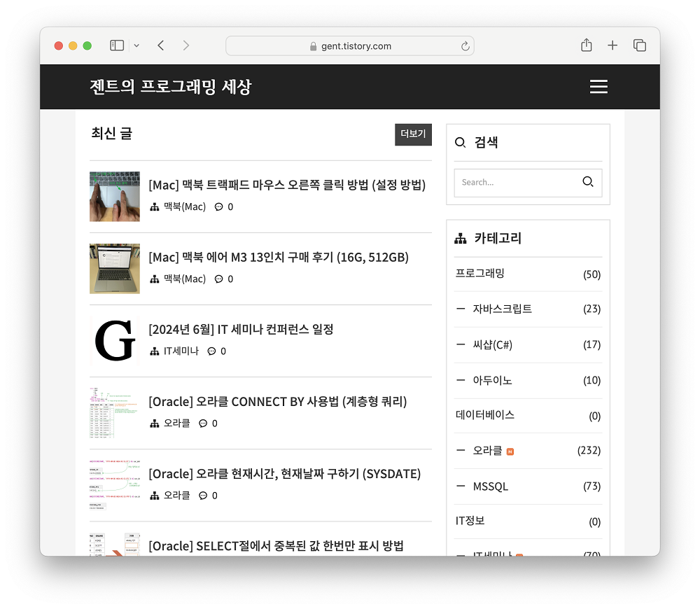The image size is (700, 609).
Task: Open the 맥북 트랙패드 마우스 오른쪽 클릭 post
Action: 287,185
